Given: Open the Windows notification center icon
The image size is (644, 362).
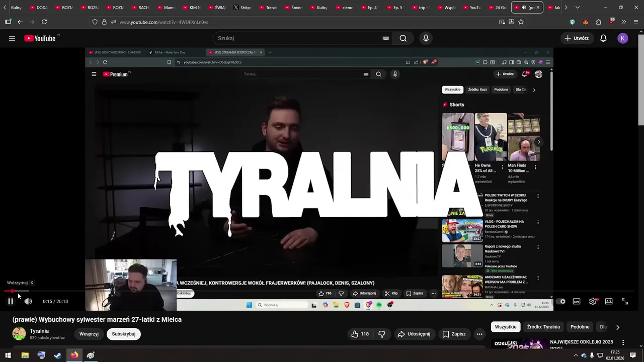Looking at the screenshot, I should [x=633, y=355].
